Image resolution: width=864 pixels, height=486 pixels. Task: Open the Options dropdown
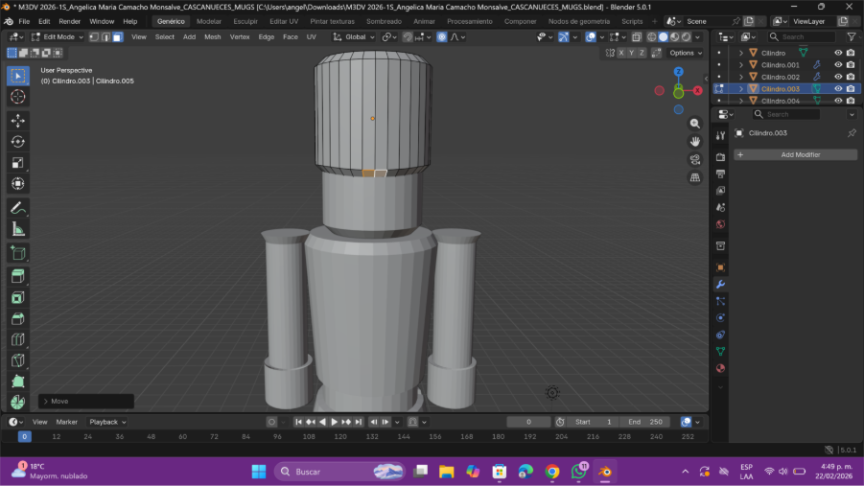click(x=685, y=53)
